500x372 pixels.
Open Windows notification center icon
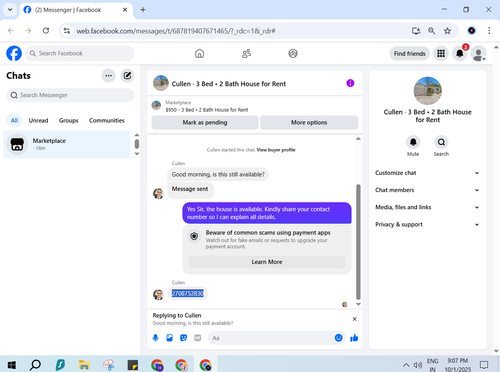(484, 365)
